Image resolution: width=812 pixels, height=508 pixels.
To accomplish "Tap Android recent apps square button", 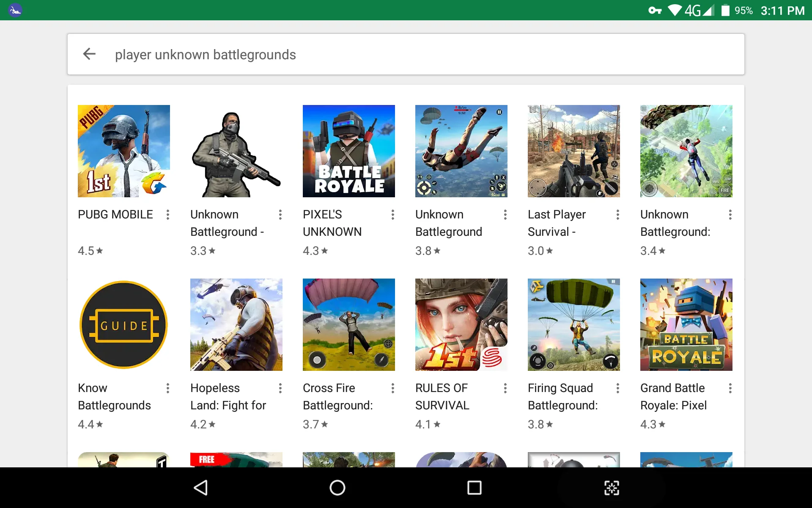I will [474, 488].
